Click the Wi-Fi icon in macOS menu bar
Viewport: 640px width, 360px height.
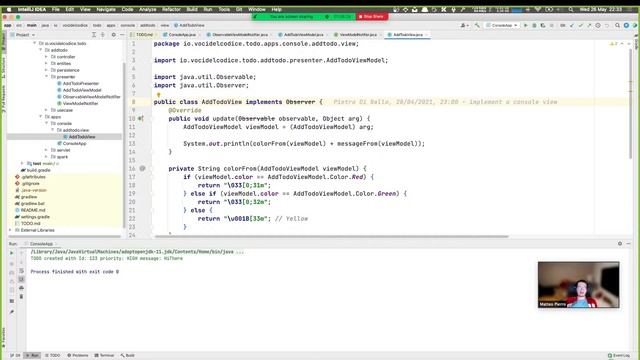(538, 9)
